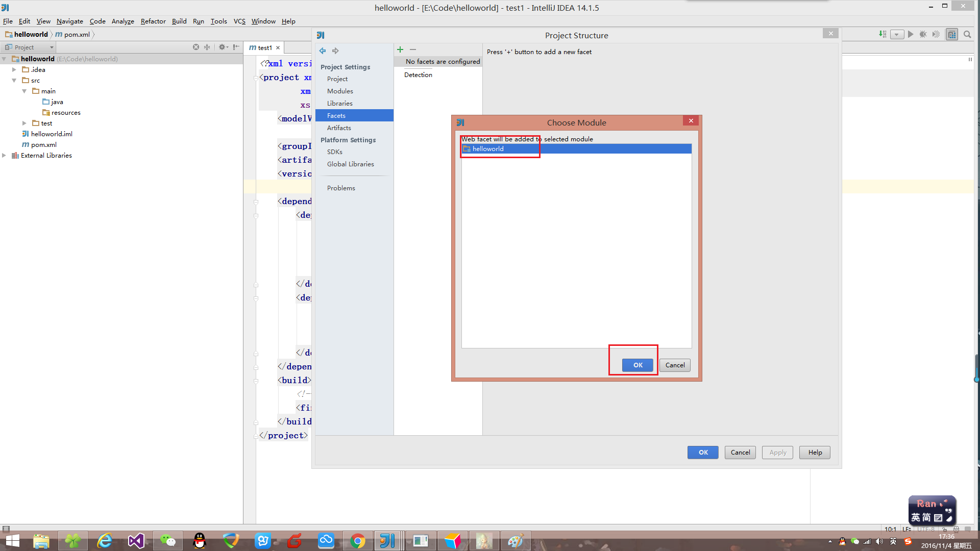
Task: Open the run configuration dropdown
Action: 897,35
